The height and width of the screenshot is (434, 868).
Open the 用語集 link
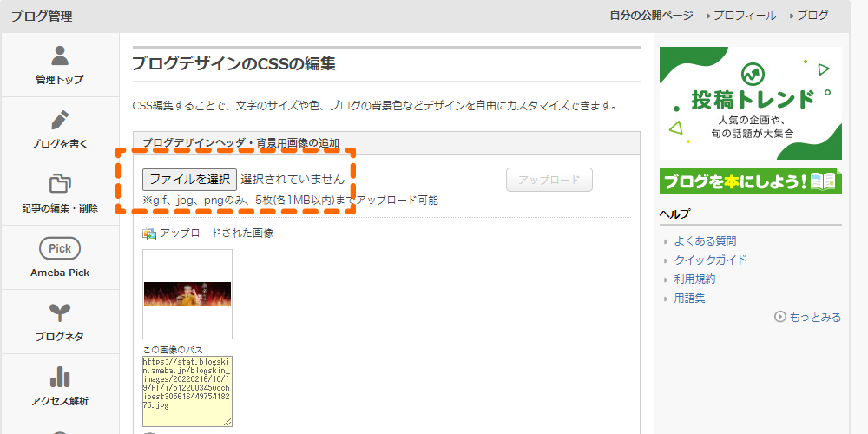[689, 299]
